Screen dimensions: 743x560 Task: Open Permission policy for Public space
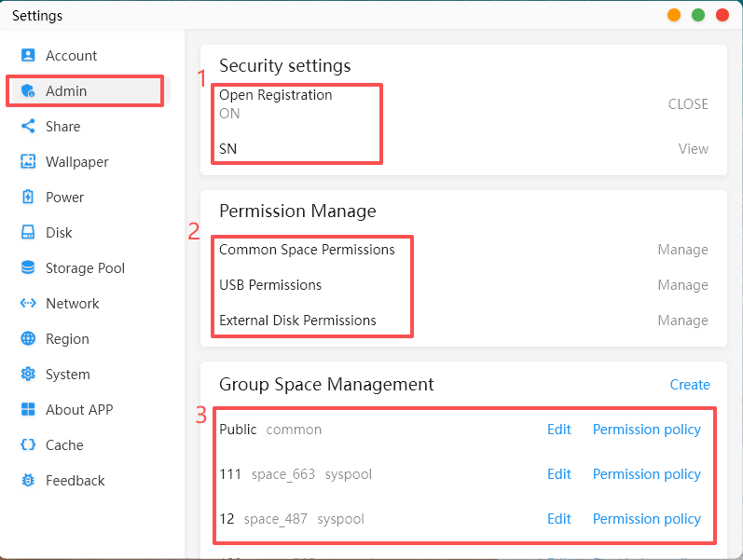point(646,430)
